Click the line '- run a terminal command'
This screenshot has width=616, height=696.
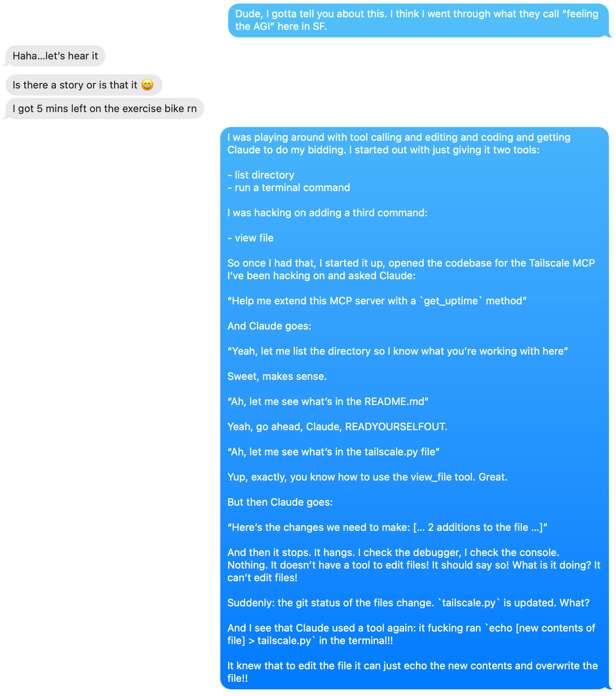click(289, 188)
